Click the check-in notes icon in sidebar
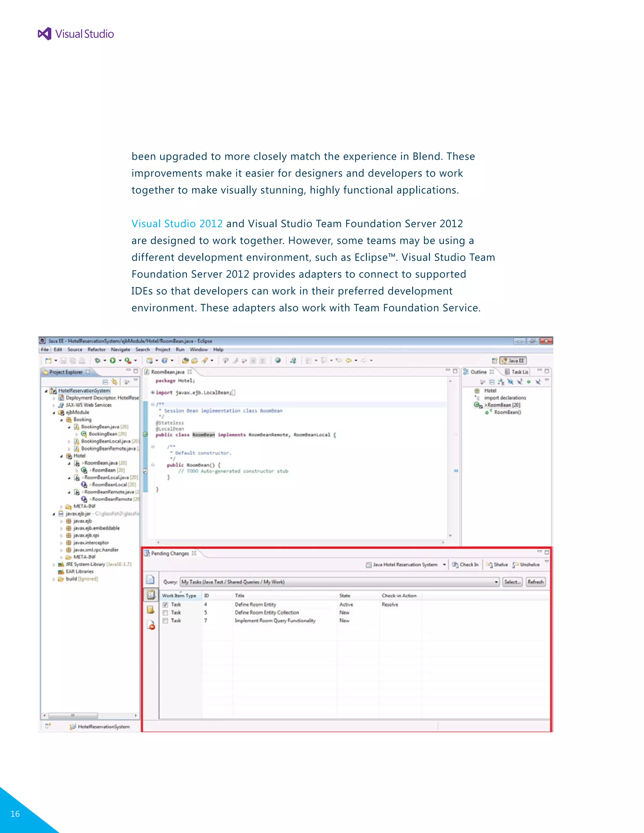 point(151,610)
